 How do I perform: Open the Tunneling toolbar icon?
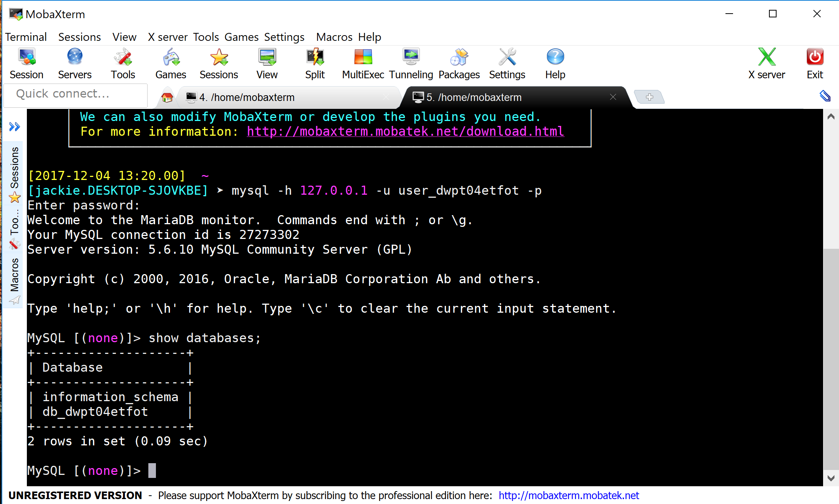point(411,64)
